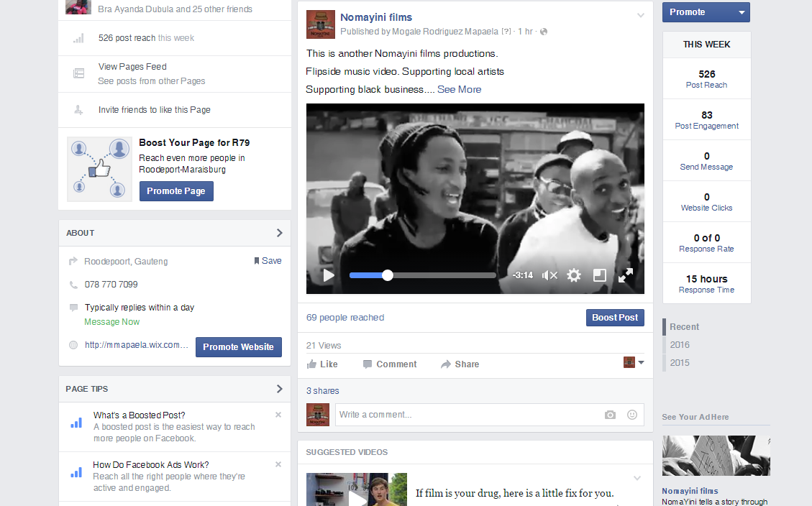Click Promote Page button

tap(176, 191)
